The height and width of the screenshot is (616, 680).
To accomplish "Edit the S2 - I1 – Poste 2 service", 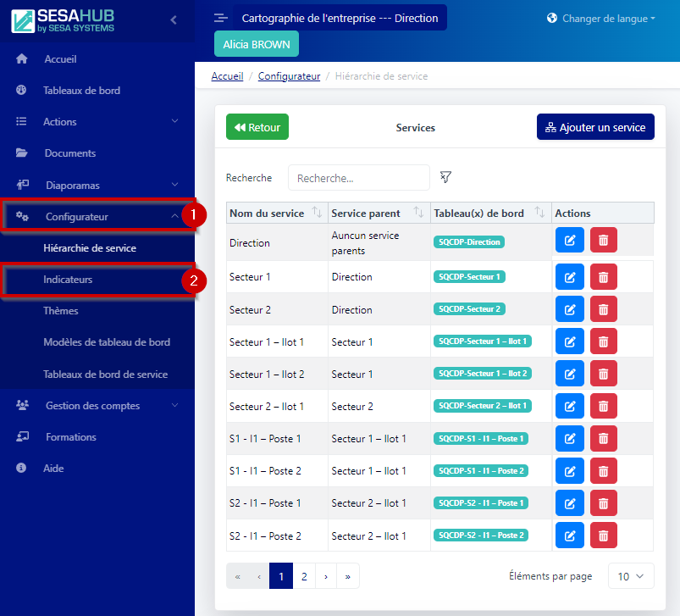I will click(570, 536).
